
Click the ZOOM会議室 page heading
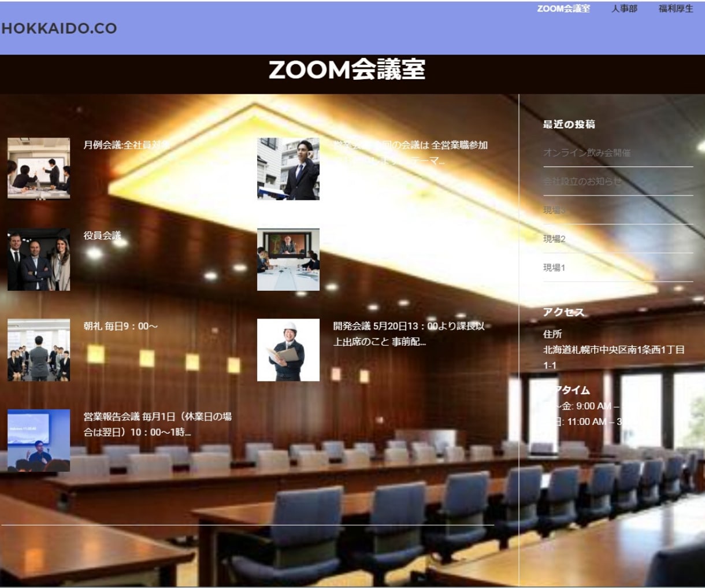347,70
